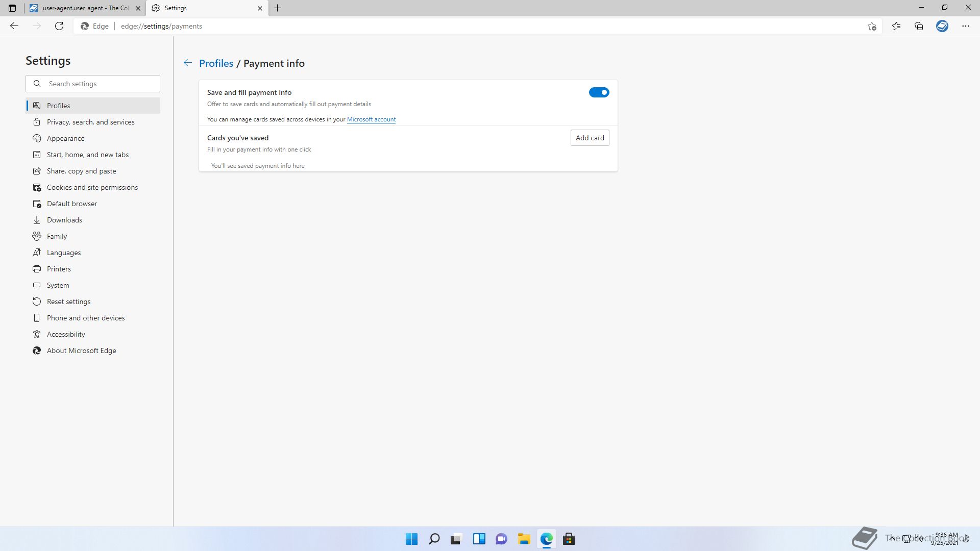Open Settings and more ellipsis menu
Viewport: 980px width, 551px height.
click(965, 26)
